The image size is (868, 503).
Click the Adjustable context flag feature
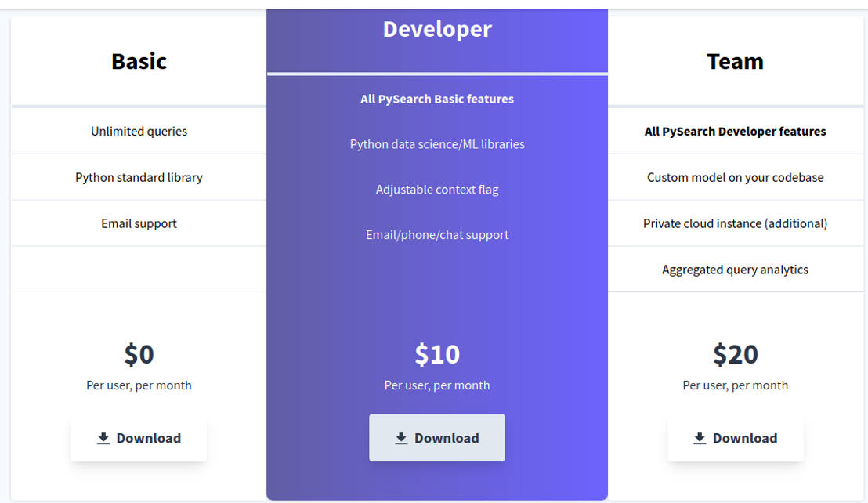click(x=437, y=189)
